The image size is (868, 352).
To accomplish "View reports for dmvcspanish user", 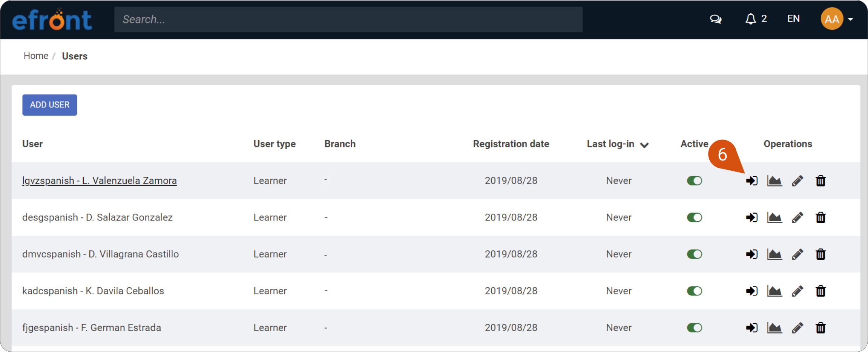I will point(774,254).
